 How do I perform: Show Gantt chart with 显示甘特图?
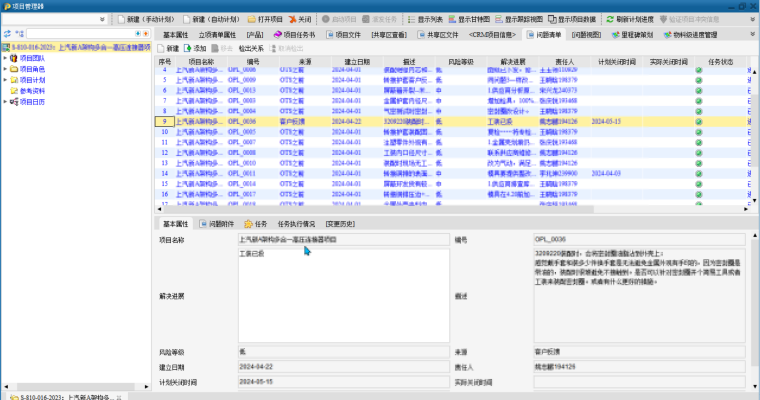[x=469, y=19]
